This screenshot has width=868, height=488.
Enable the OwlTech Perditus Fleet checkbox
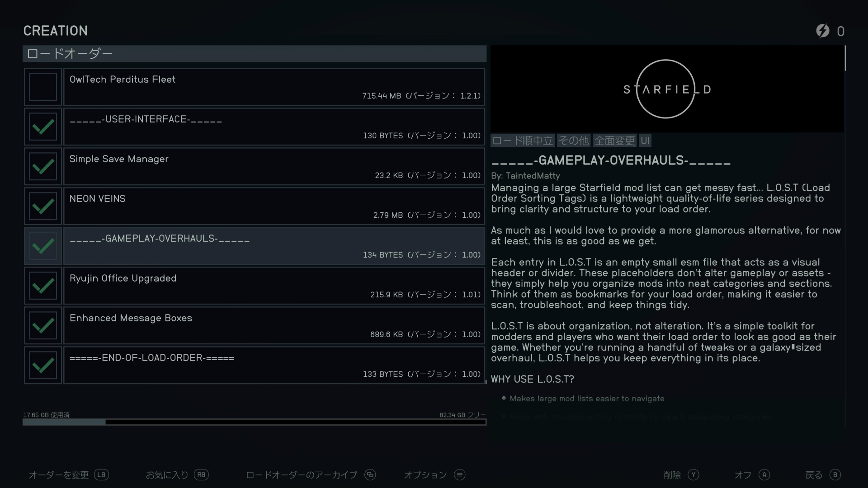point(43,87)
